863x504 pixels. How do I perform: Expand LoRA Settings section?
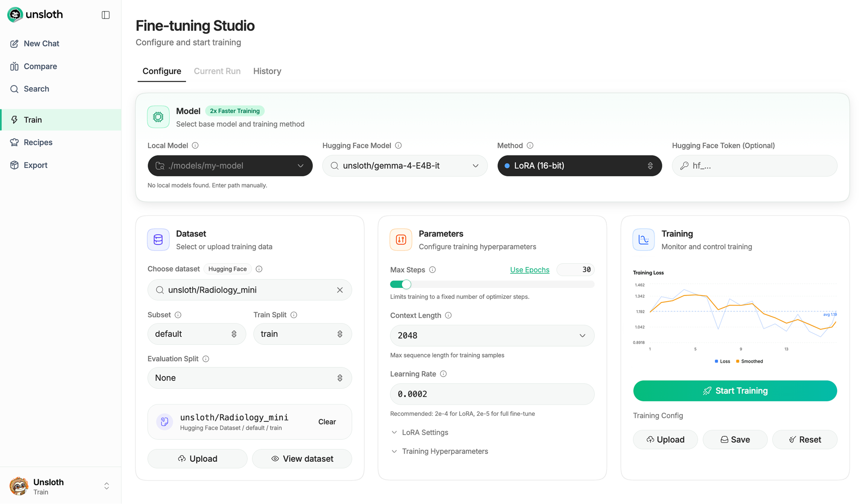click(x=420, y=432)
